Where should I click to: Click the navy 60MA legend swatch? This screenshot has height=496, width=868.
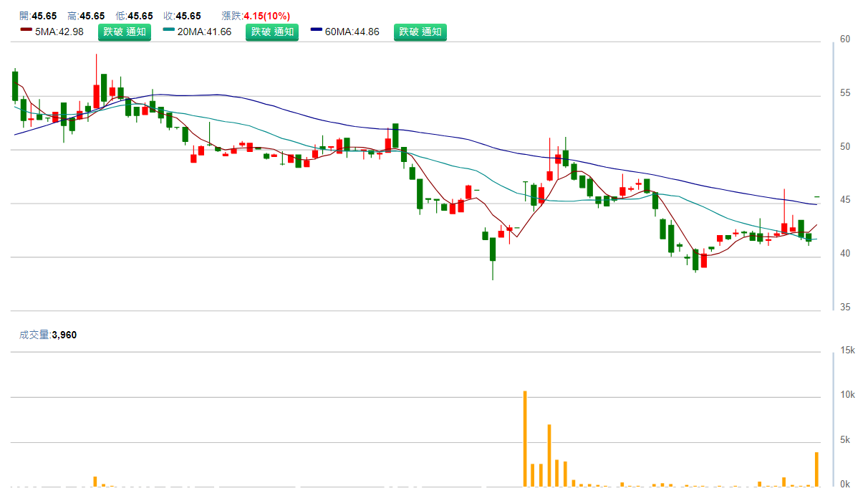(317, 31)
